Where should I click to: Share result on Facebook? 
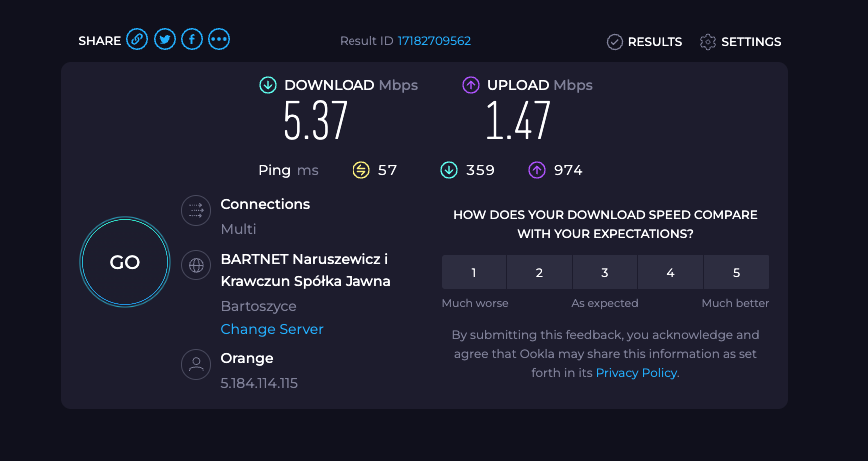(192, 40)
